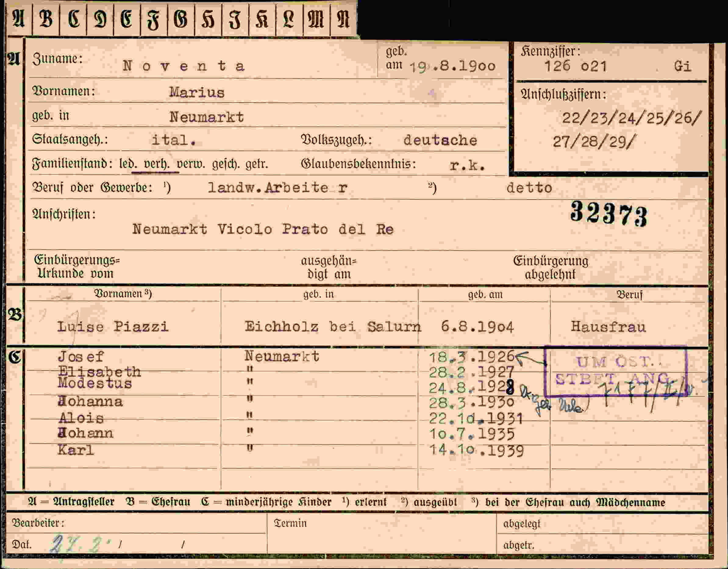Image resolution: width=728 pixels, height=569 pixels.
Task: Click the first name 'Marius'
Action: coord(197,92)
